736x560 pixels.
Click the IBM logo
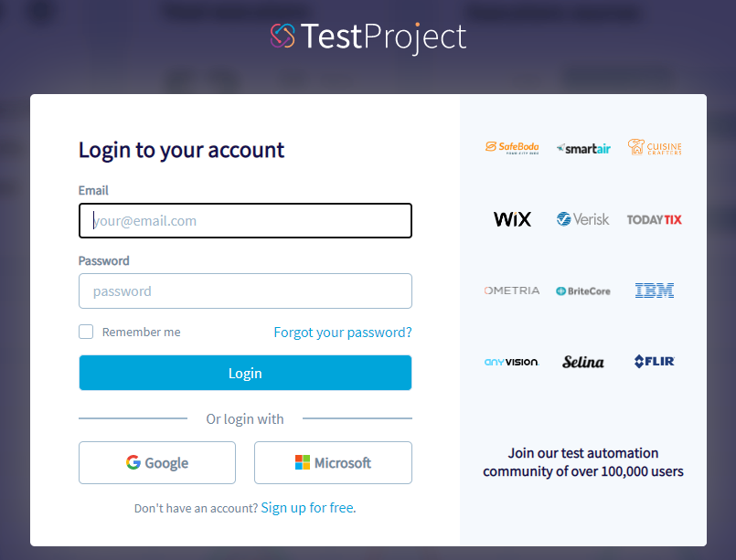pyautogui.click(x=655, y=291)
